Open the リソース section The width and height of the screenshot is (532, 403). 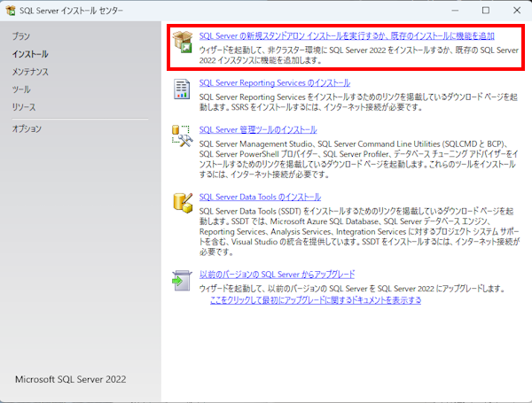[x=24, y=107]
